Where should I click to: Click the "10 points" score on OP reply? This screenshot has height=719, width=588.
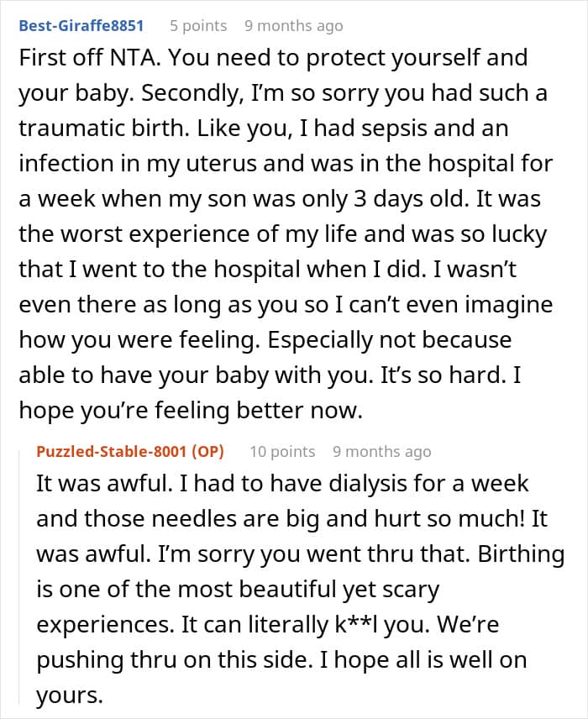pyautogui.click(x=282, y=451)
